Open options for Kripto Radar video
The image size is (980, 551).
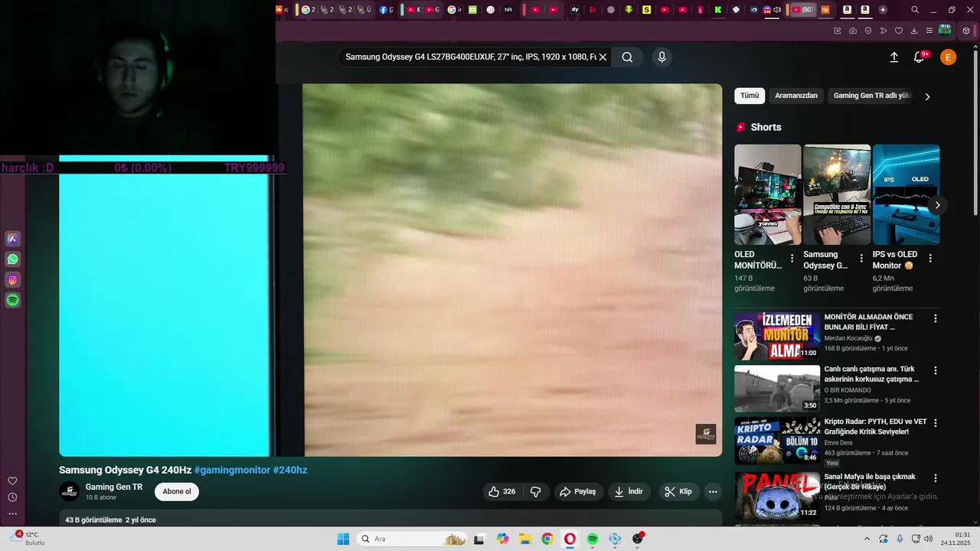click(935, 422)
